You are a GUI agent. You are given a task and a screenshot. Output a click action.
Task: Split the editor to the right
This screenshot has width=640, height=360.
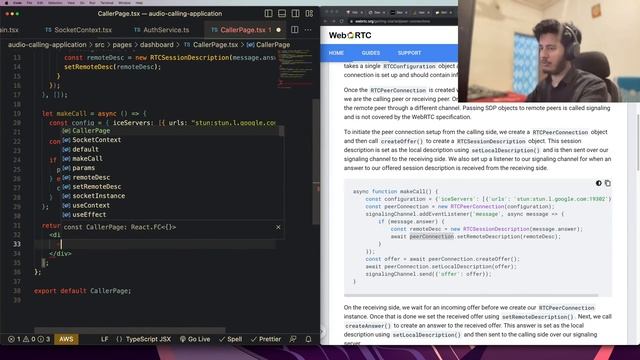pos(295,30)
